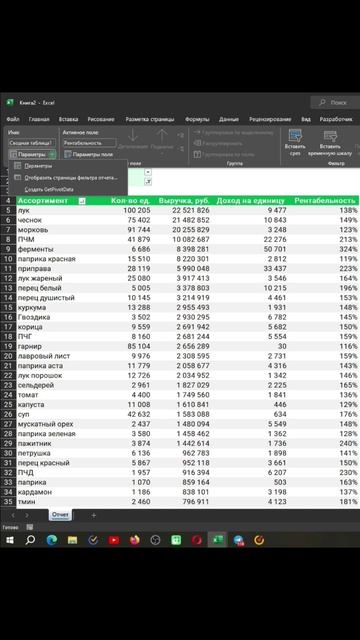Edit the Активное поле name field
The height and width of the screenshot is (640, 360).
point(89,143)
